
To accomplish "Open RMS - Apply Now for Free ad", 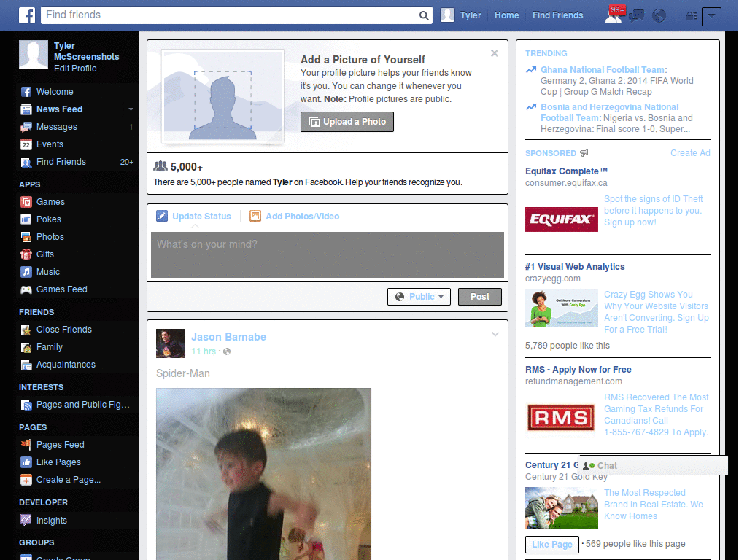I will 578,370.
